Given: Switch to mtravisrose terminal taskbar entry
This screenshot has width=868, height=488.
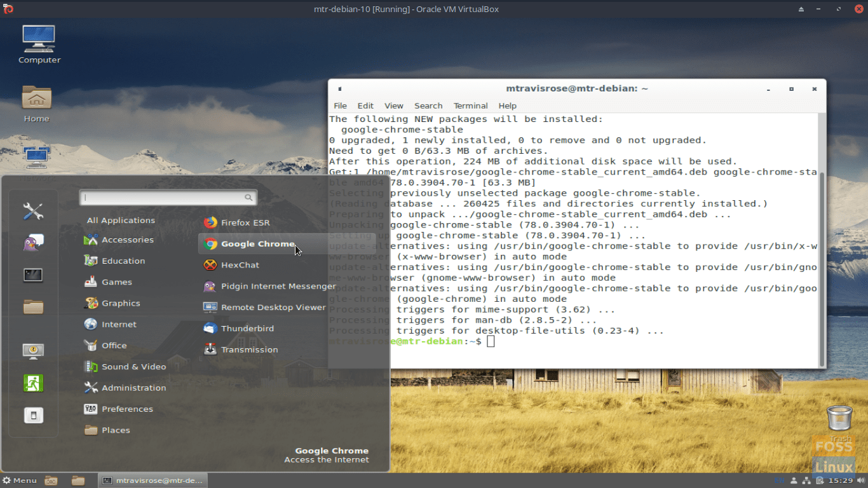Looking at the screenshot, I should coord(153,480).
